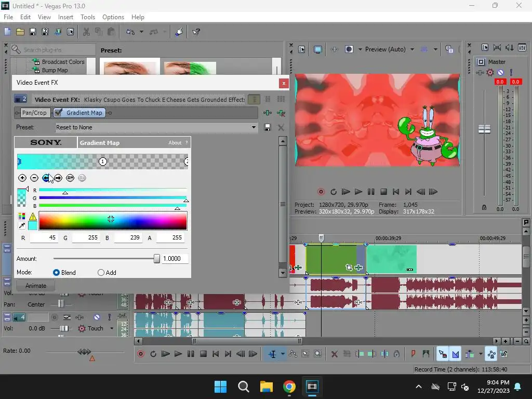The height and width of the screenshot is (399, 532).
Task: Insert marker from bottom toolbar
Action: pos(413,354)
